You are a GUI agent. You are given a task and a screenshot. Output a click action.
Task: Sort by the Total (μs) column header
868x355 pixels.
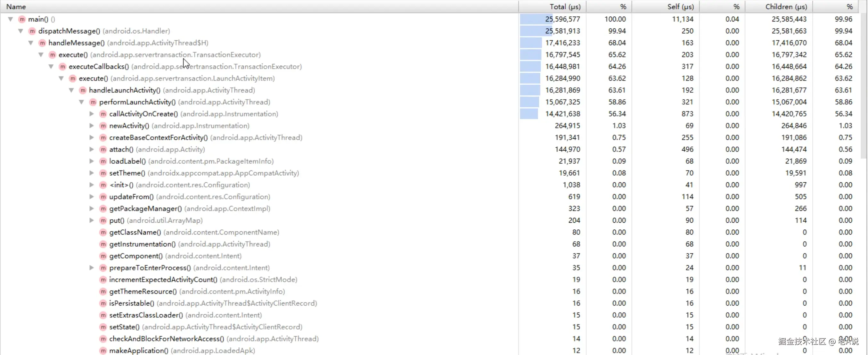565,7
